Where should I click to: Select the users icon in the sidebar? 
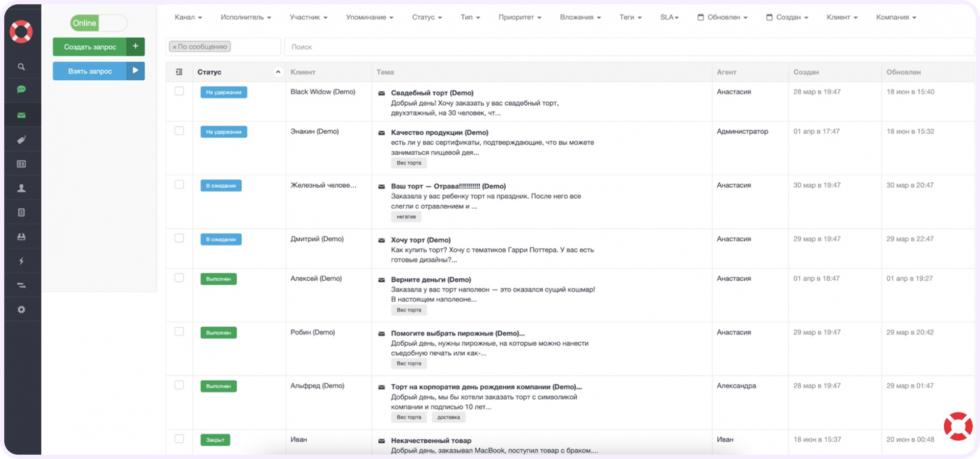click(22, 188)
